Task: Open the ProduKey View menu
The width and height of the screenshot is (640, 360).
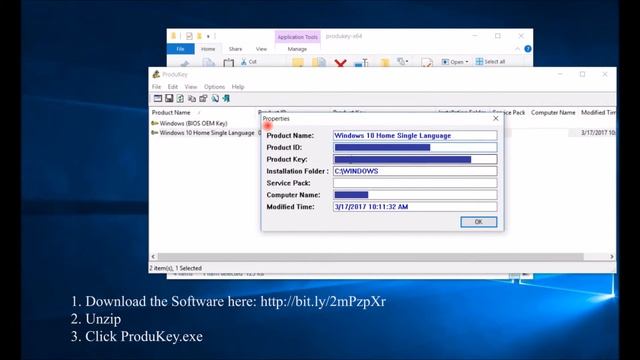Action: 191,87
